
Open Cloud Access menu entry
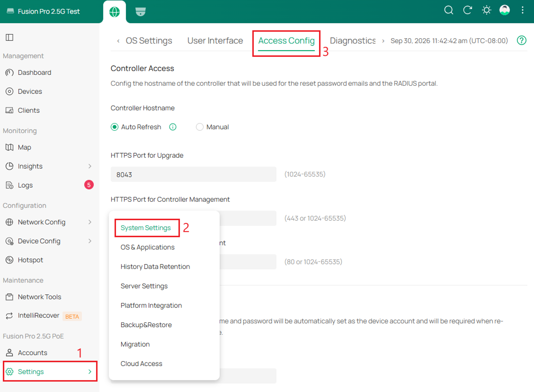pos(141,364)
